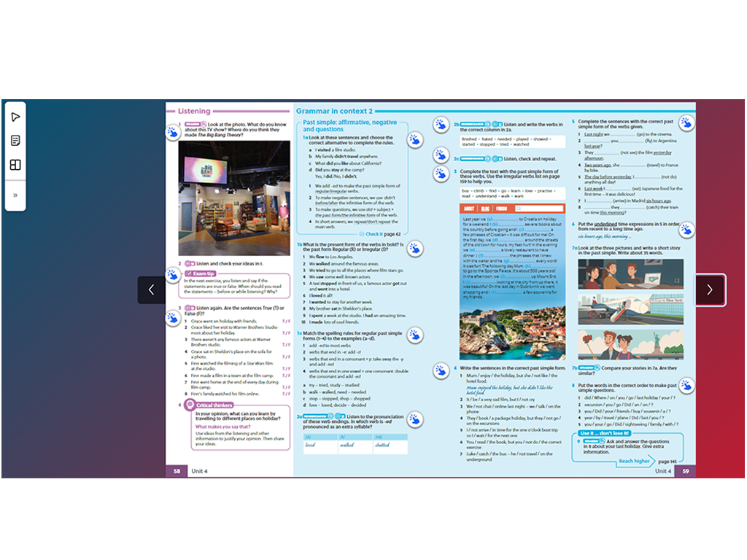
Task: Open the hand icon for exercise 2b
Action: [x=441, y=125]
